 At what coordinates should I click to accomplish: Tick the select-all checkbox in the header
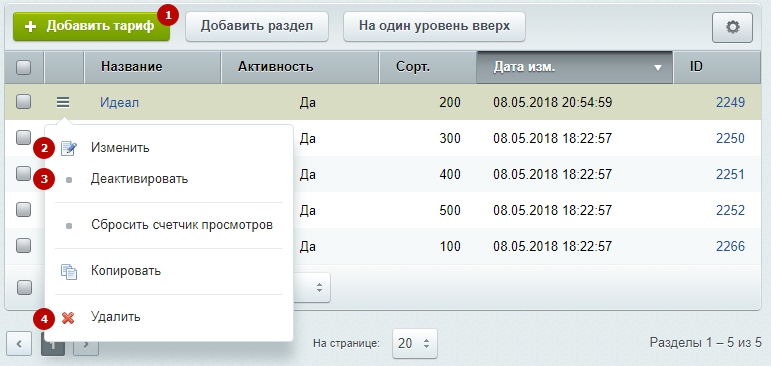[x=23, y=67]
